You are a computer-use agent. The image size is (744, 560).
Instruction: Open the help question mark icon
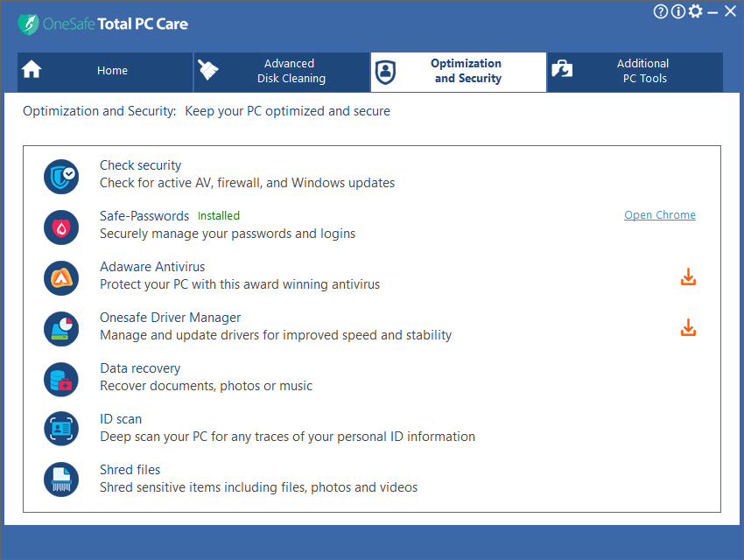click(661, 11)
